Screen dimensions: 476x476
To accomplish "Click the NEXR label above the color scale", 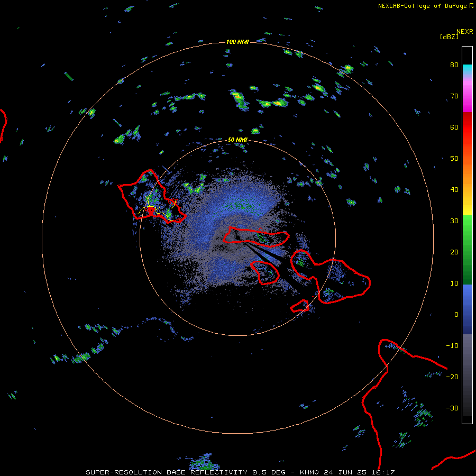I will (464, 32).
